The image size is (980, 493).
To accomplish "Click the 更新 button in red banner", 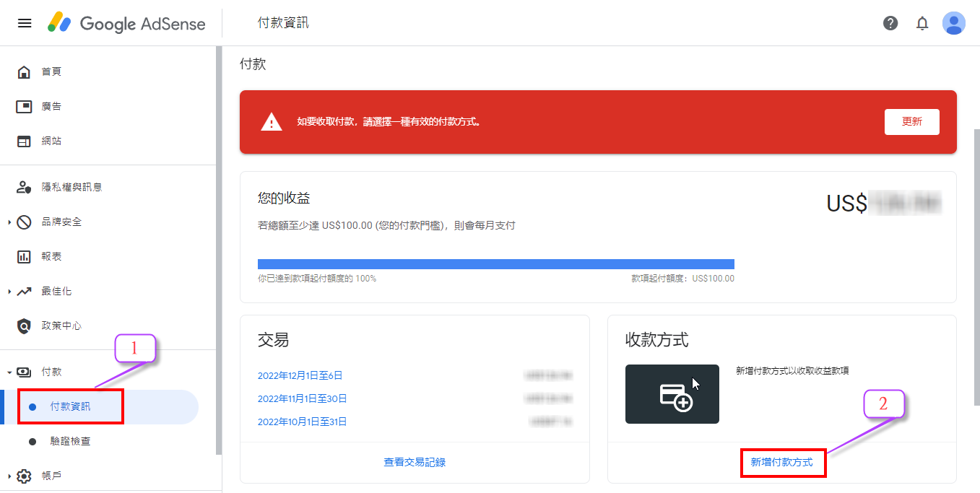I will click(911, 122).
